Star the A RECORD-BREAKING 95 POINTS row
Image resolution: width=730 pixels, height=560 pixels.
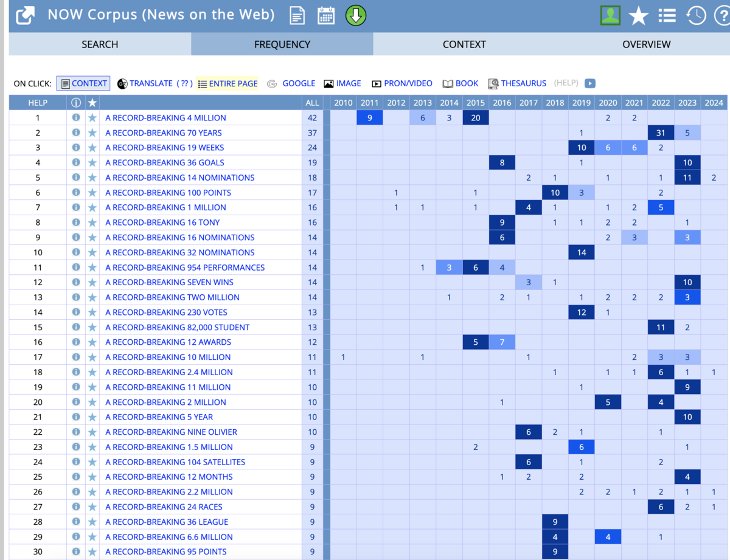(x=92, y=551)
